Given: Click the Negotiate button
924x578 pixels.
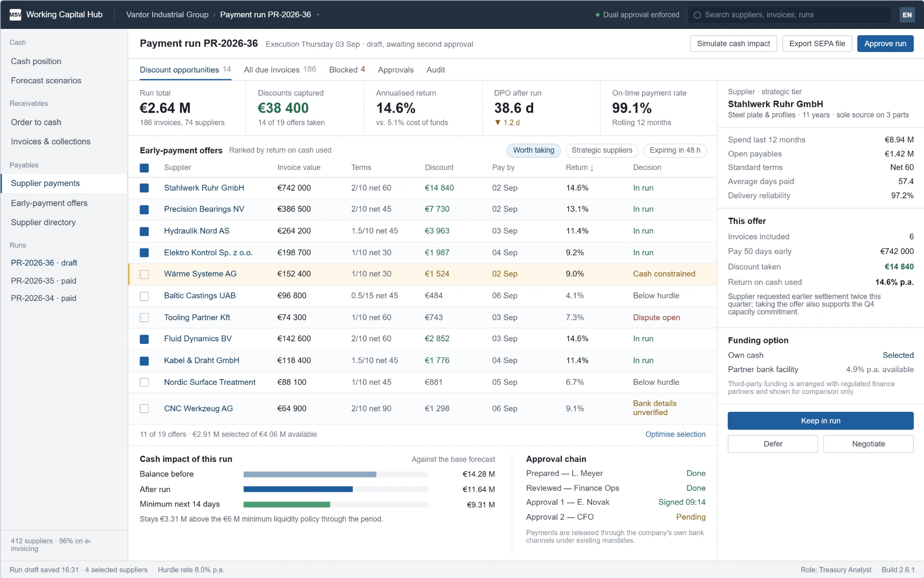Looking at the screenshot, I should (x=868, y=444).
